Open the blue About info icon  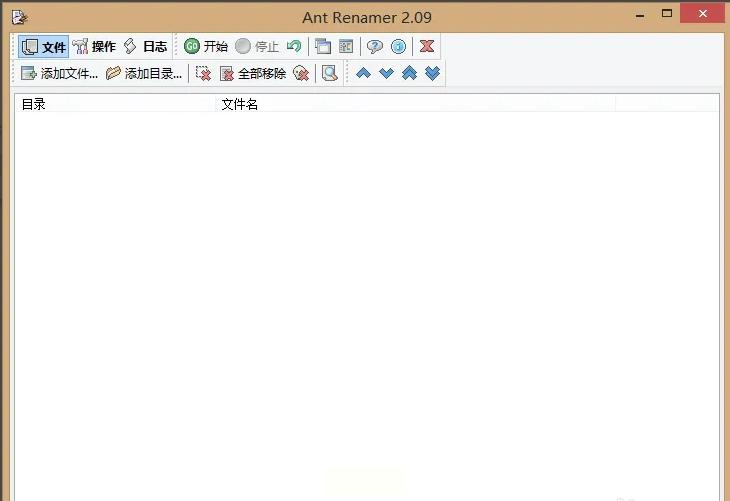coord(399,46)
